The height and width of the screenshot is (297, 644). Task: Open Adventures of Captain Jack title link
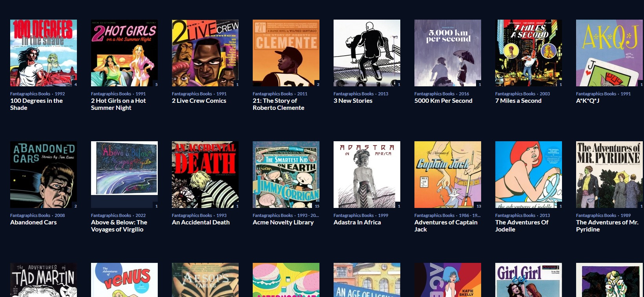tap(446, 226)
